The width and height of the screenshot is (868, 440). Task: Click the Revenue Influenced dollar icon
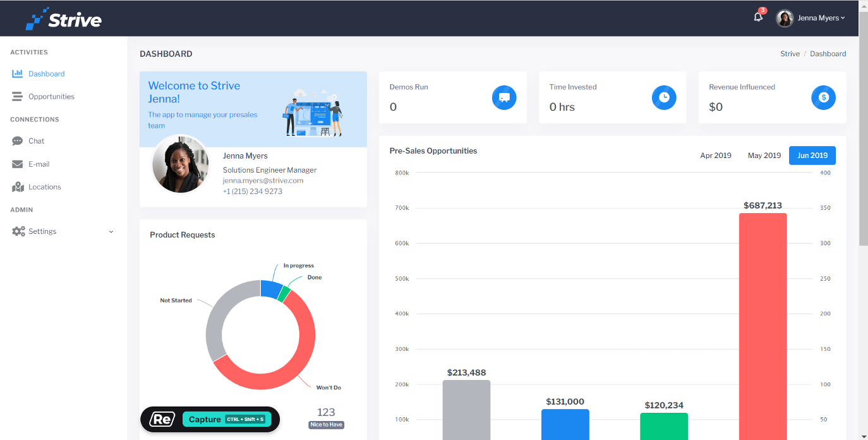pos(823,97)
